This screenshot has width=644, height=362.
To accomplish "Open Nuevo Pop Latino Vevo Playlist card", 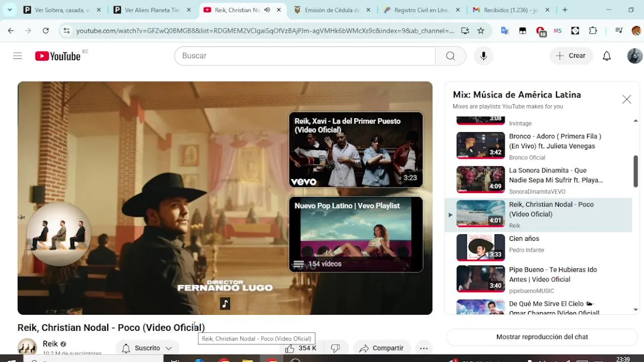I will [x=356, y=234].
